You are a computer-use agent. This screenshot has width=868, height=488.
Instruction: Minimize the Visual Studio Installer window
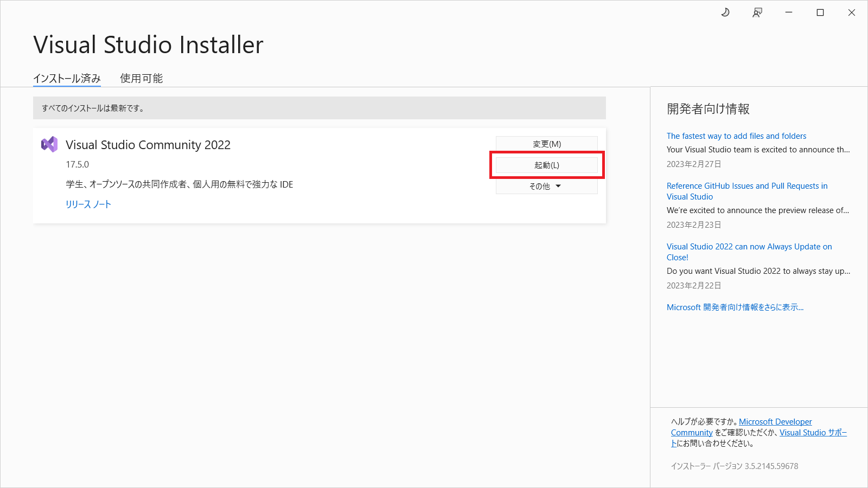[789, 12]
